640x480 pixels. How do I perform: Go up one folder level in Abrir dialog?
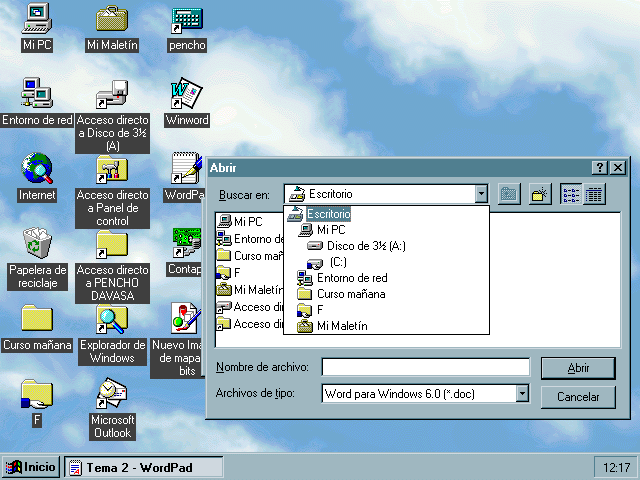click(x=509, y=194)
